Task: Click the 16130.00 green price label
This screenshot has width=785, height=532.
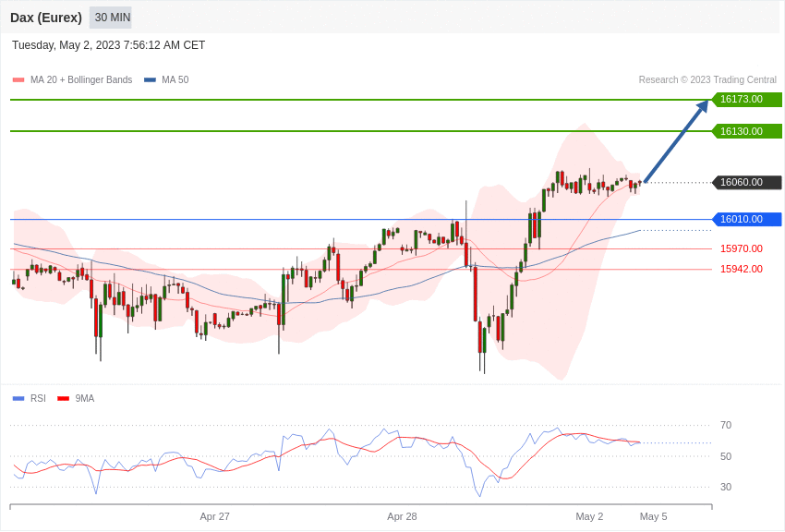Action: [x=744, y=131]
